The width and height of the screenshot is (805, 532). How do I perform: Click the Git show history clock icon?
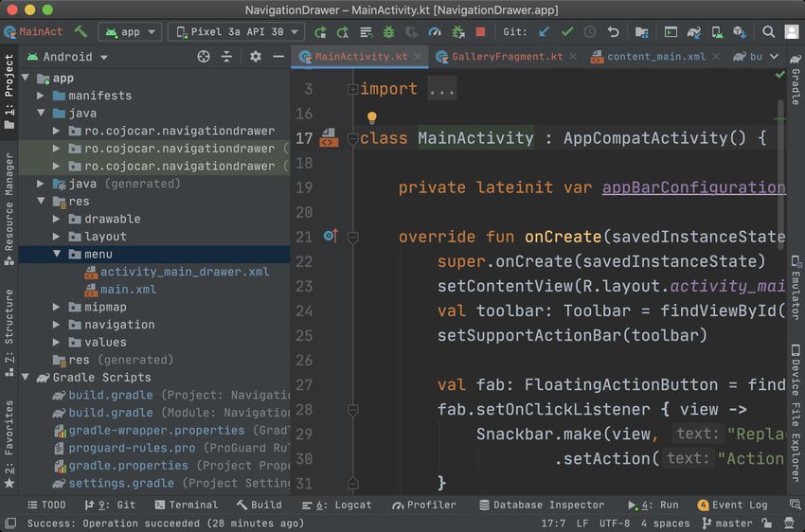(590, 32)
